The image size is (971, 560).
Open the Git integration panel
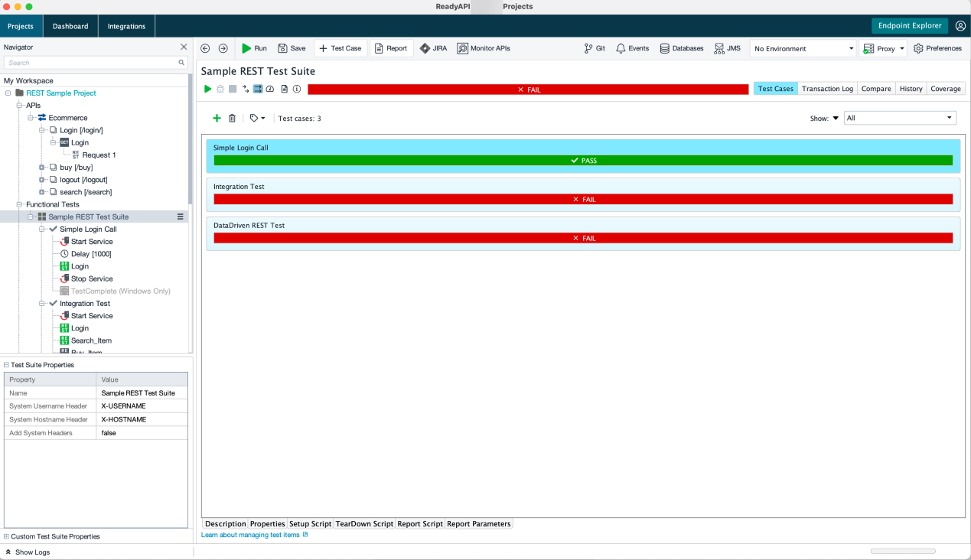click(x=594, y=47)
